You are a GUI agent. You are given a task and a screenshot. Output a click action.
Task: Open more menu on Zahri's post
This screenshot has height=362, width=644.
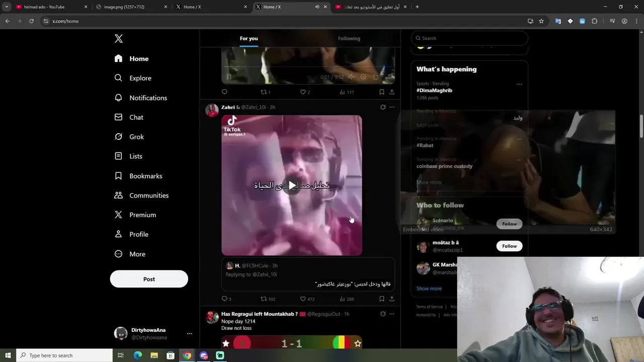pos(392,107)
